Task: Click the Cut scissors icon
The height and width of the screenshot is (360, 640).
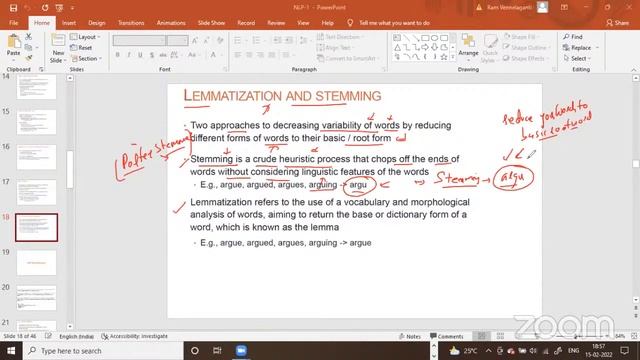Action: point(28,37)
